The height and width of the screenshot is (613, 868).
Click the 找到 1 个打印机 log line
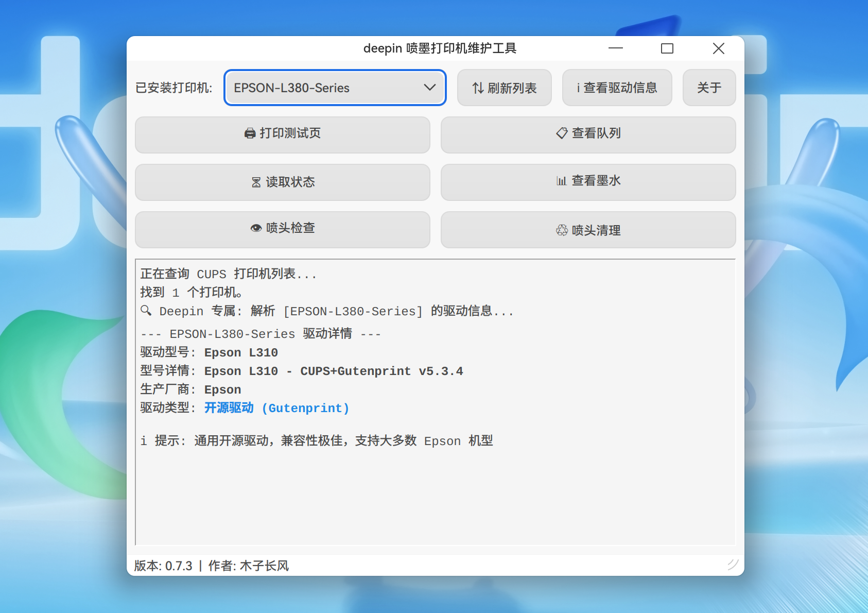[191, 292]
